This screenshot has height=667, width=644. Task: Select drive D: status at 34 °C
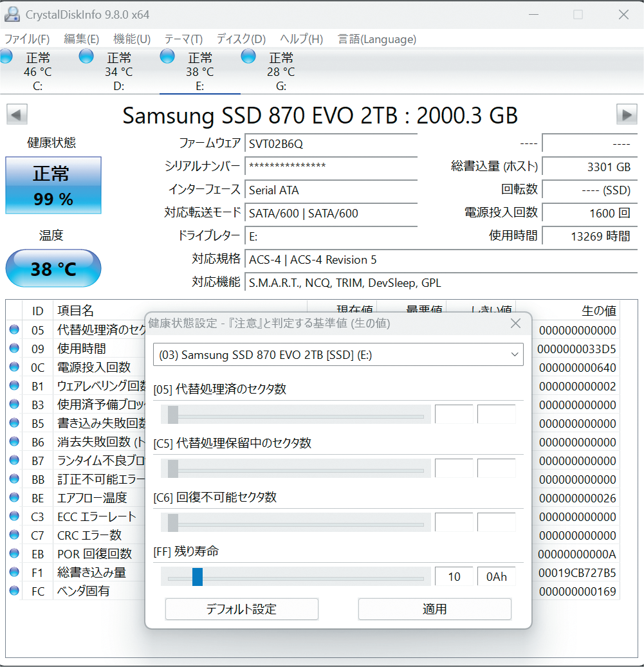click(x=118, y=71)
